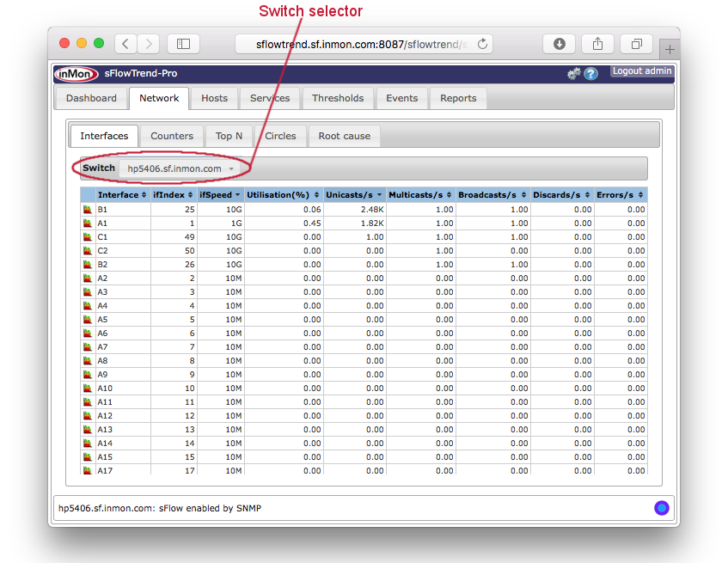Open chart icon for interface A1
Screen dimensions: 728x563
88,223
